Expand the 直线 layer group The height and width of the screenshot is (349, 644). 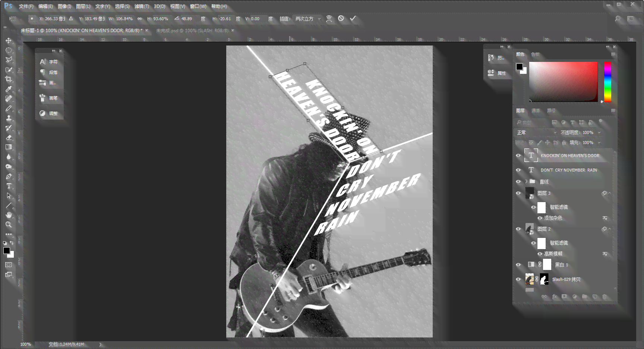point(526,182)
